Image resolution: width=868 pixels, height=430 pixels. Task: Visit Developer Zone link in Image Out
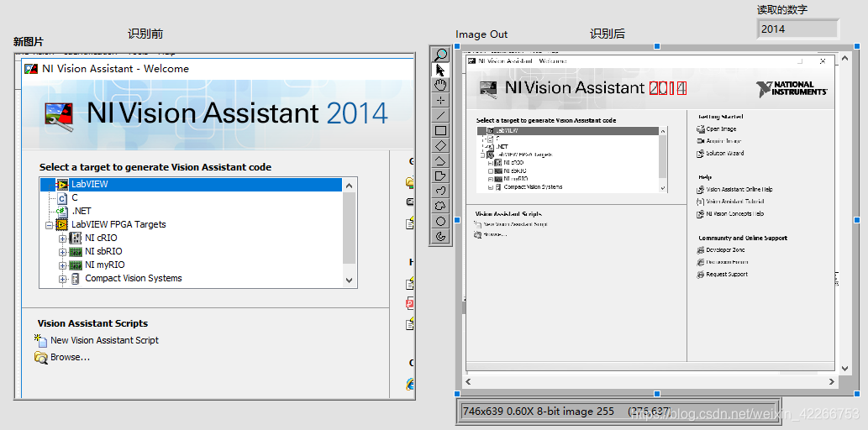pyautogui.click(x=726, y=250)
